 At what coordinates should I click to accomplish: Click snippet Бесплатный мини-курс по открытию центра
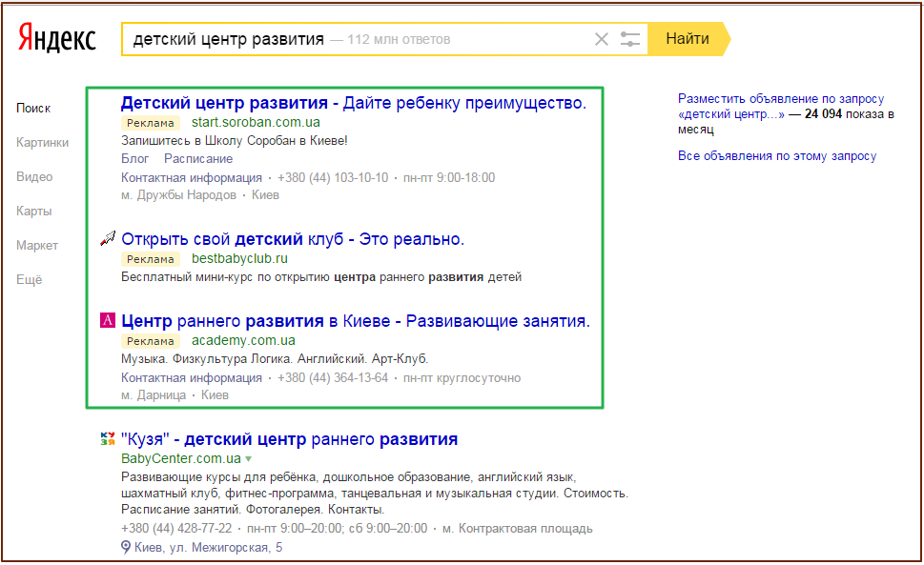(321, 277)
